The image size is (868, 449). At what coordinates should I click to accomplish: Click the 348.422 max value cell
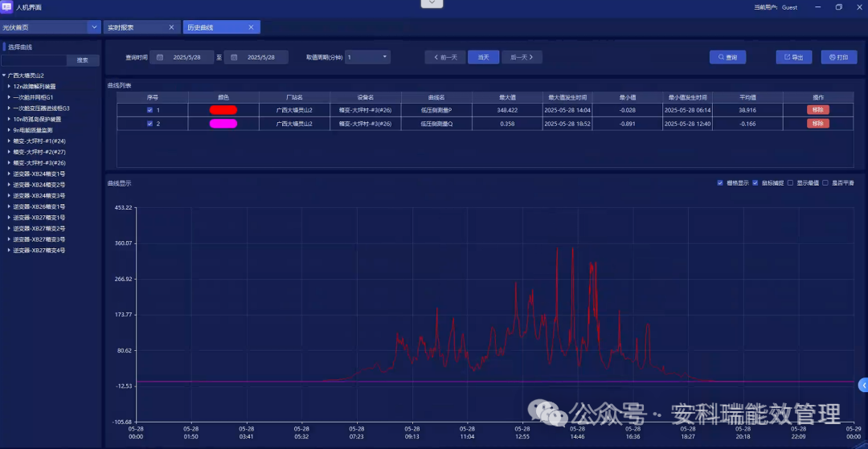point(507,110)
